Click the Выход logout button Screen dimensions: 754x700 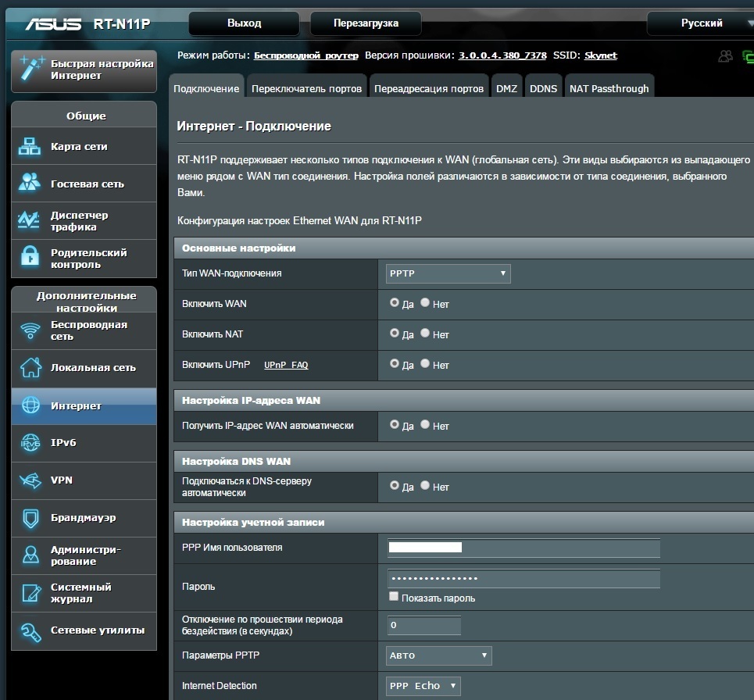(245, 23)
